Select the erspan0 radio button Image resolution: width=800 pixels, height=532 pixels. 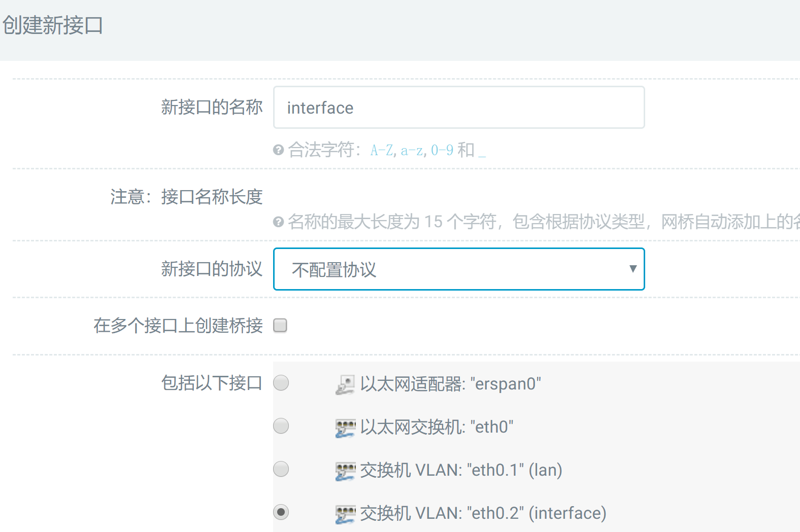[x=281, y=382]
